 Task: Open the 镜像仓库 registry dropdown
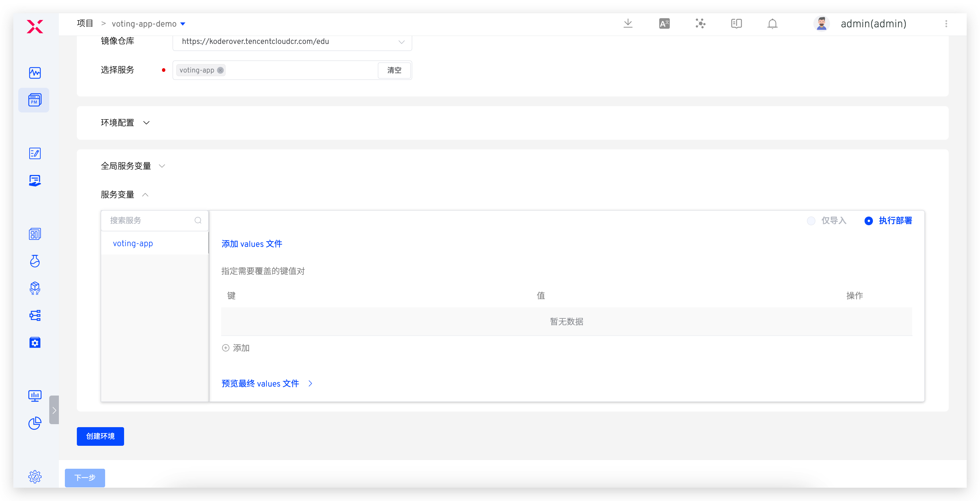[x=292, y=42]
